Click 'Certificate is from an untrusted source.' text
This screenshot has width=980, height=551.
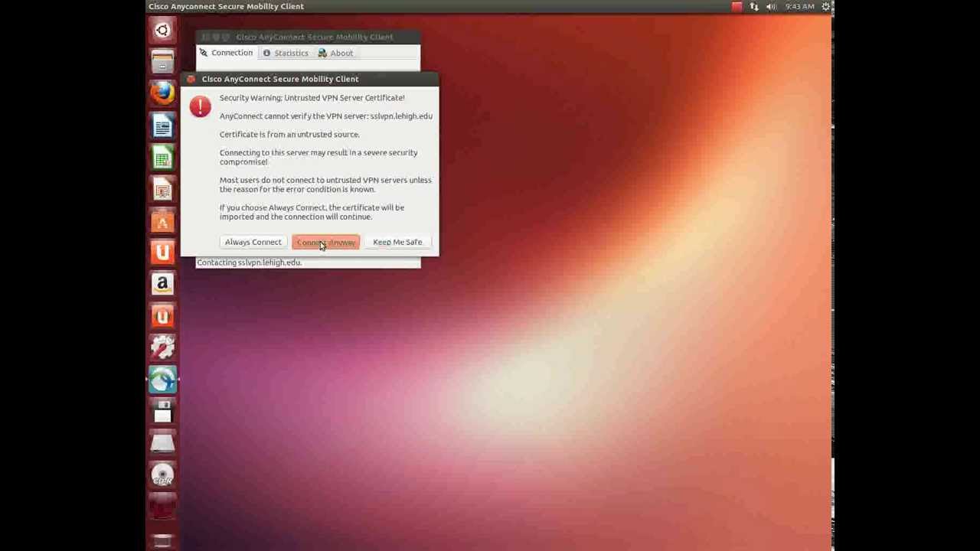coord(289,135)
